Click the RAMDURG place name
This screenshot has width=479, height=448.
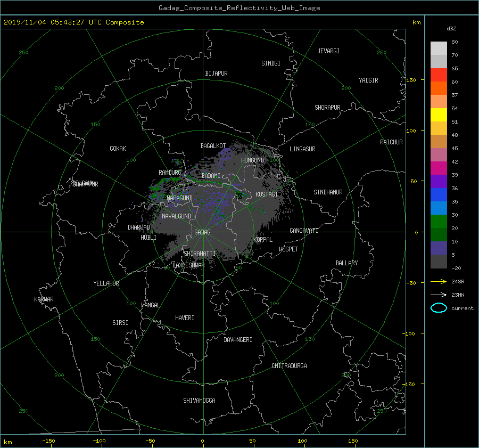click(x=170, y=173)
